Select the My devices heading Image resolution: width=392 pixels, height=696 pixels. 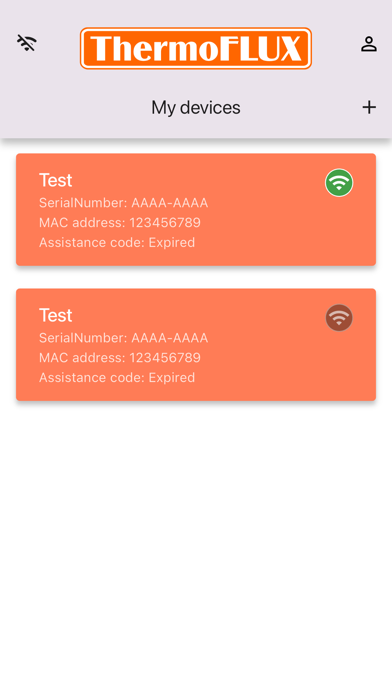[x=196, y=107]
